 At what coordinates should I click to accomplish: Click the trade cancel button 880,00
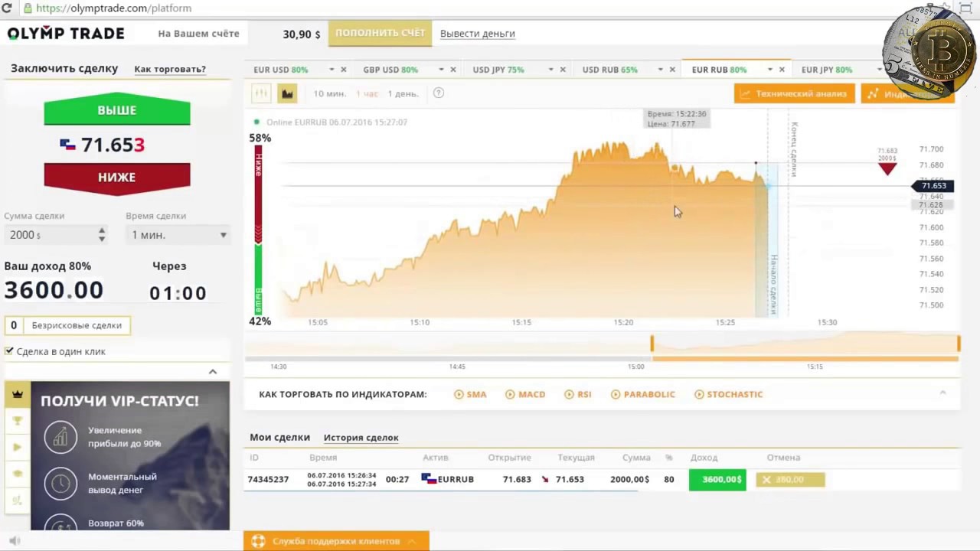coord(790,479)
